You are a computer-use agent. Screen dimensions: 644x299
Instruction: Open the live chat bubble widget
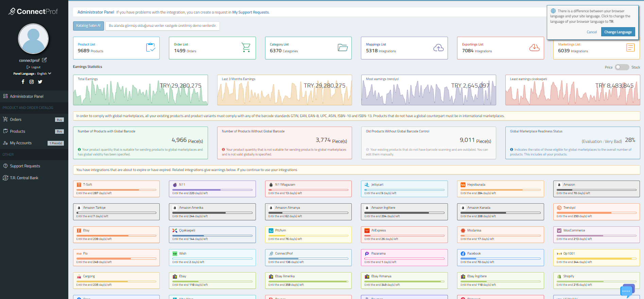[x=626, y=291]
